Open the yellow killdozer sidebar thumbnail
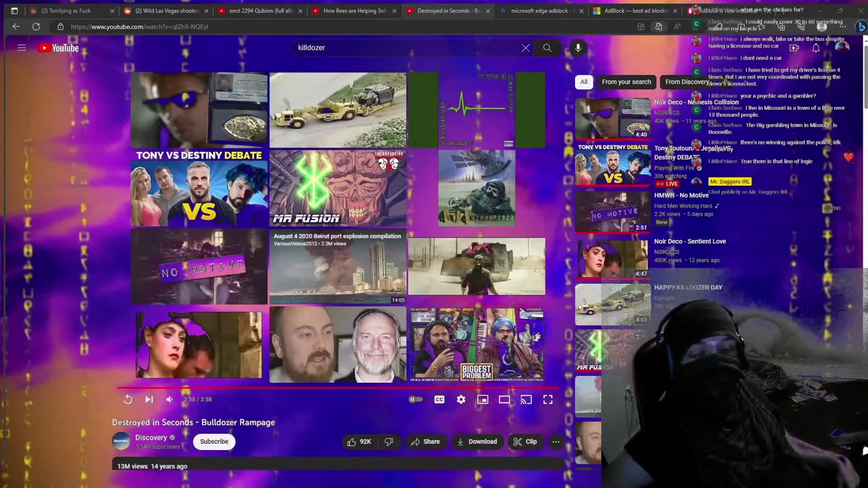 [x=613, y=304]
